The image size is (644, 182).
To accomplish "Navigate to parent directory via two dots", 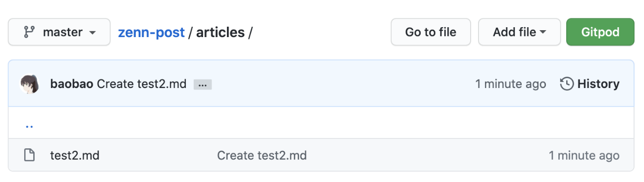I will point(29,126).
